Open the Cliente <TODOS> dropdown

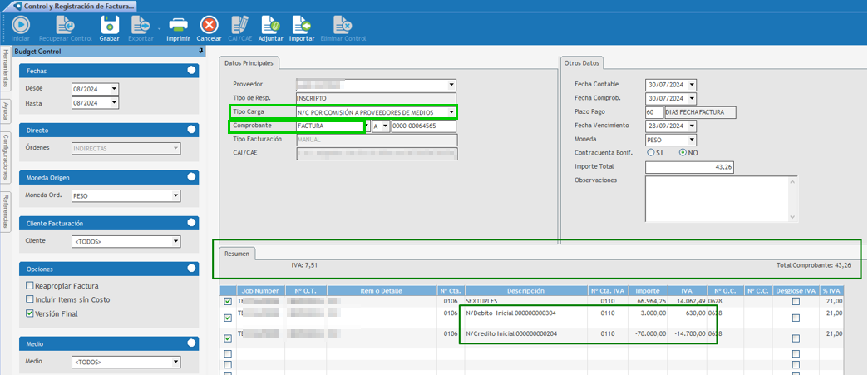coord(175,241)
